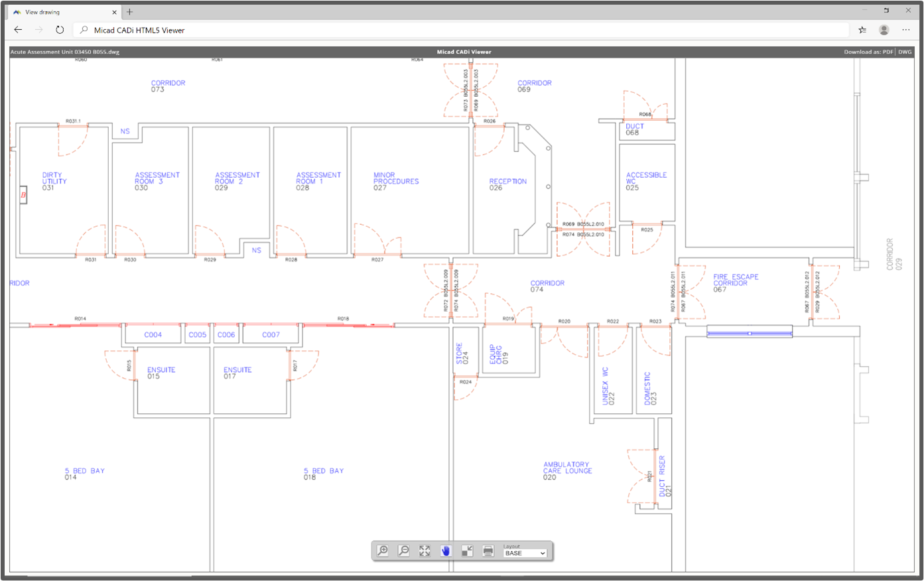Select the zoom in magnifier tool

382,550
